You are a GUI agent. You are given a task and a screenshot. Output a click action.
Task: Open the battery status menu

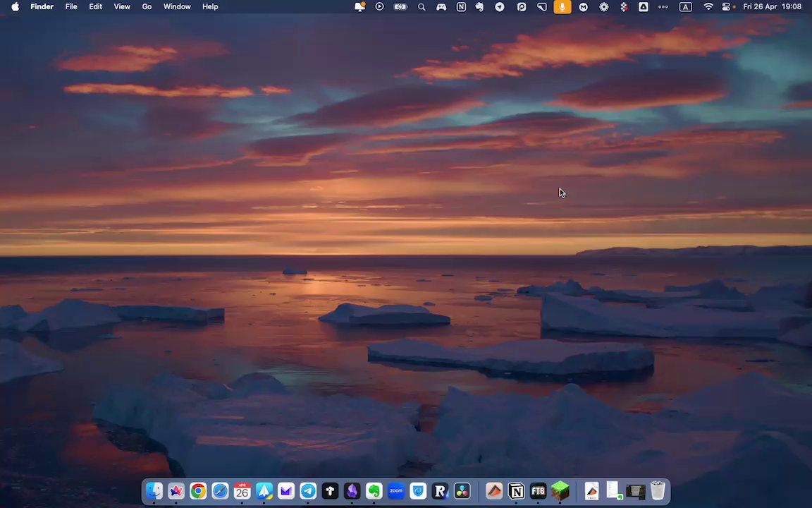pyautogui.click(x=400, y=7)
